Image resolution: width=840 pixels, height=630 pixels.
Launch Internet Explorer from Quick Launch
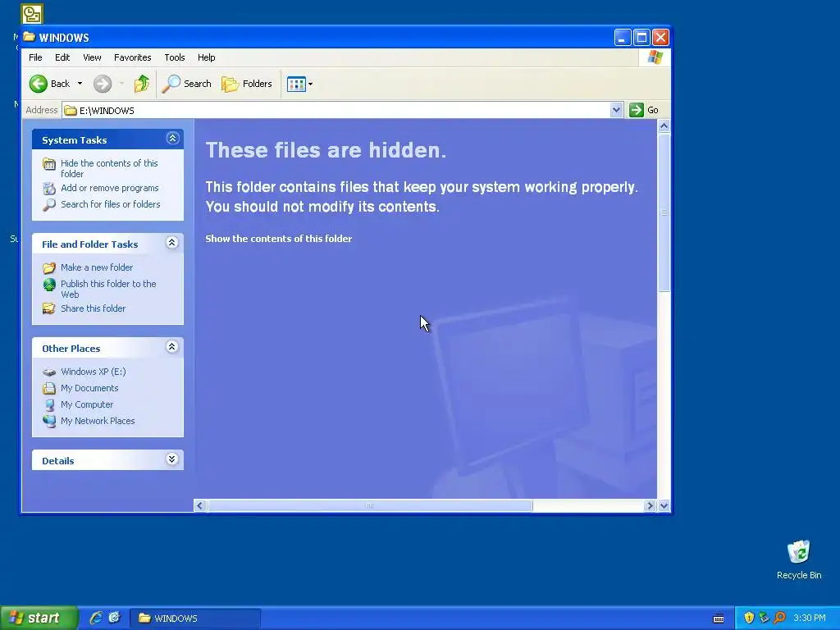(96, 618)
